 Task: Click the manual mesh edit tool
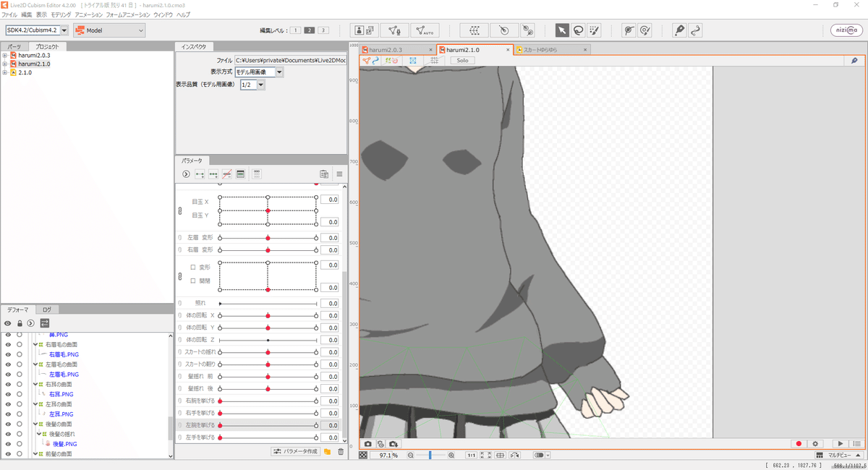click(x=394, y=30)
